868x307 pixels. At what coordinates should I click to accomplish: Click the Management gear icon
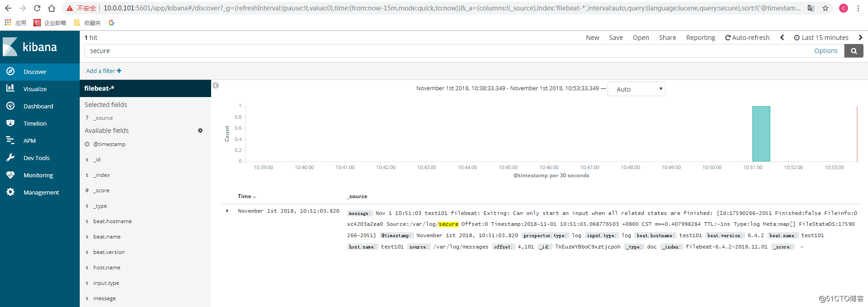point(10,192)
